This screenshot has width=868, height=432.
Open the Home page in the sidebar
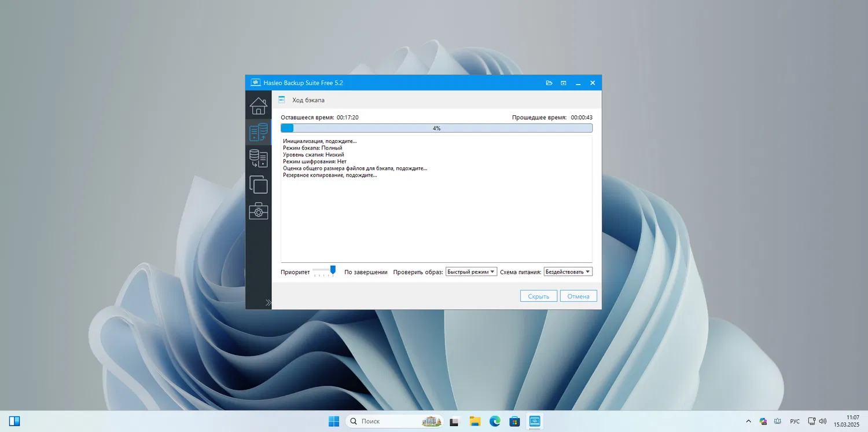[x=258, y=106]
